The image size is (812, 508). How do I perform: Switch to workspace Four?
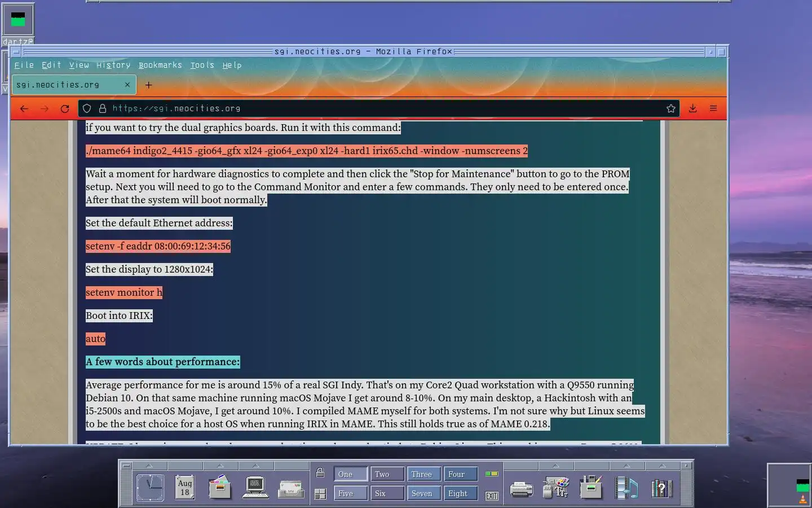click(x=461, y=474)
